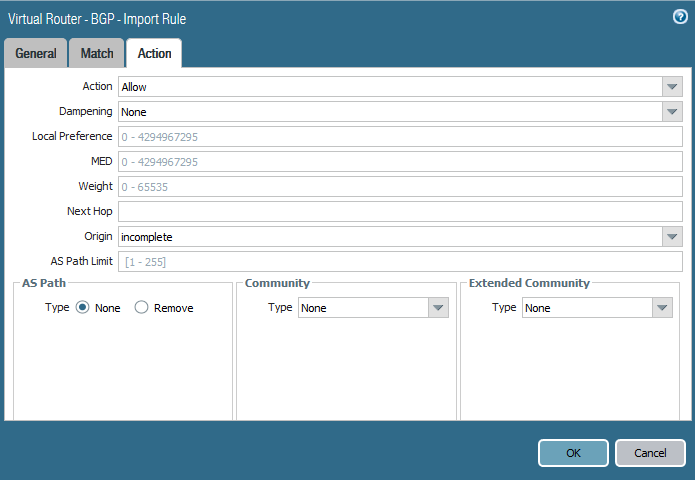Expand the Community Type dropdown
695x480 pixels.
(438, 308)
